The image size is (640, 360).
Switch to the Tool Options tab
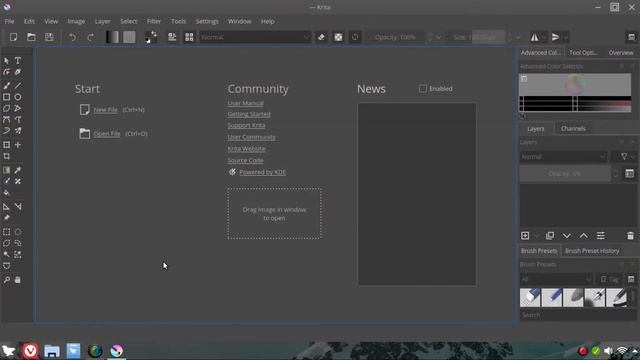[583, 53]
